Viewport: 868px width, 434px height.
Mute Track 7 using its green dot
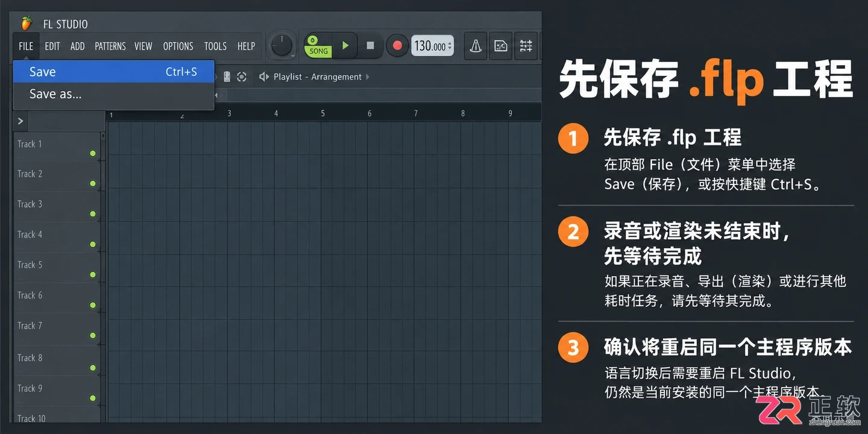pyautogui.click(x=93, y=336)
